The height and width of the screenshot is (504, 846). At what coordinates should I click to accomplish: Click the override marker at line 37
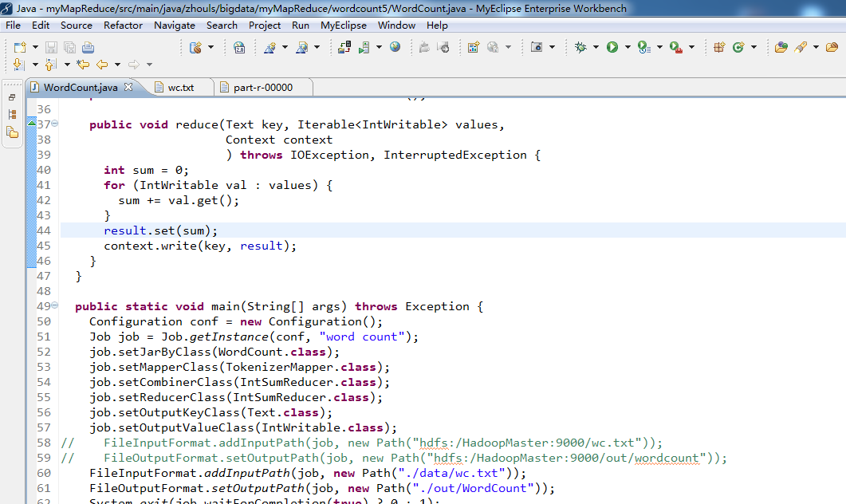point(32,124)
